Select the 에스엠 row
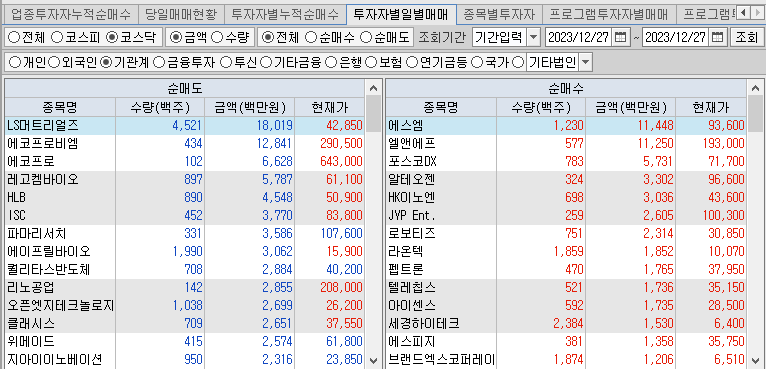The width and height of the screenshot is (766, 369). coord(566,126)
